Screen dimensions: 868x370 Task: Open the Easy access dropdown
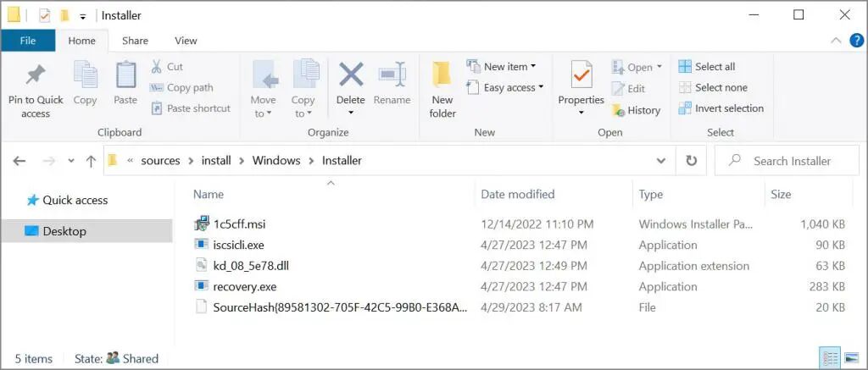(x=505, y=87)
